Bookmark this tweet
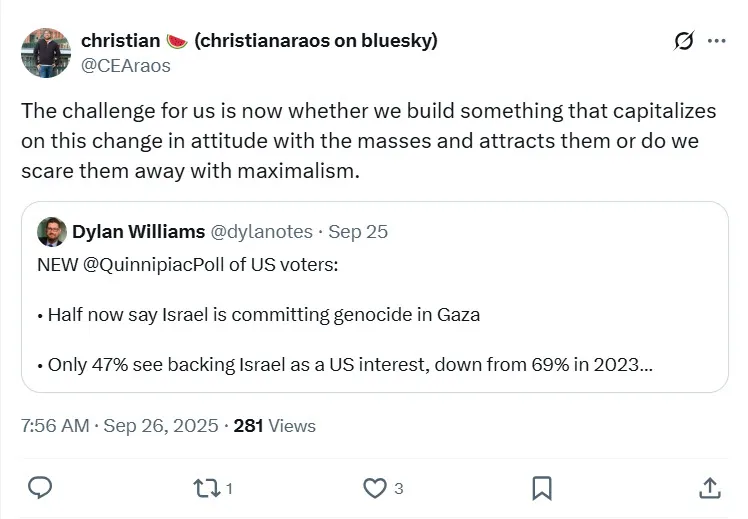This screenshot has width=748, height=519. tap(542, 487)
